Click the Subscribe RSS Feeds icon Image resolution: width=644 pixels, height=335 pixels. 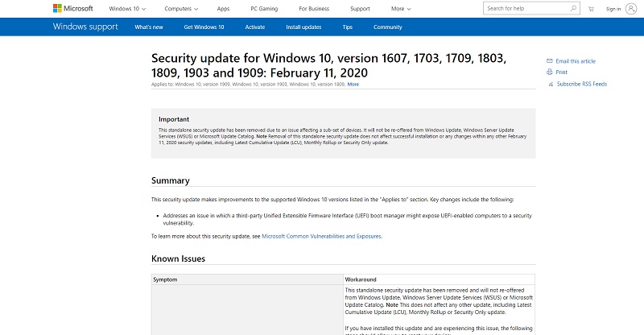pos(550,84)
